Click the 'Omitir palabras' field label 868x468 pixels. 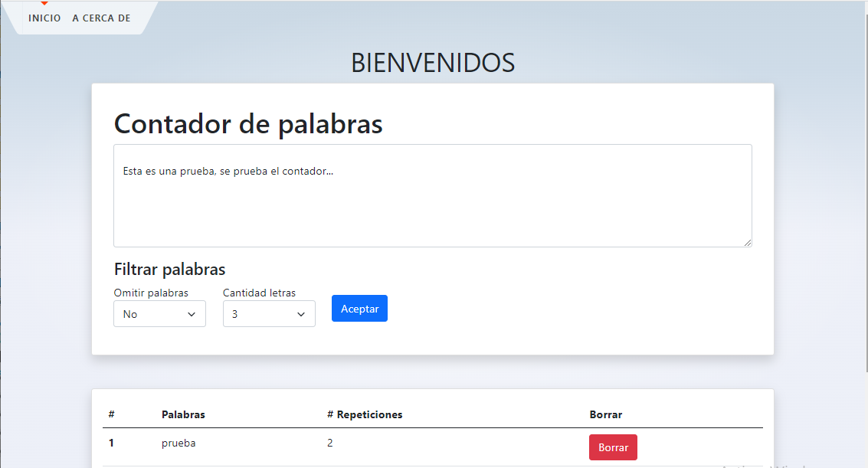[x=151, y=293]
